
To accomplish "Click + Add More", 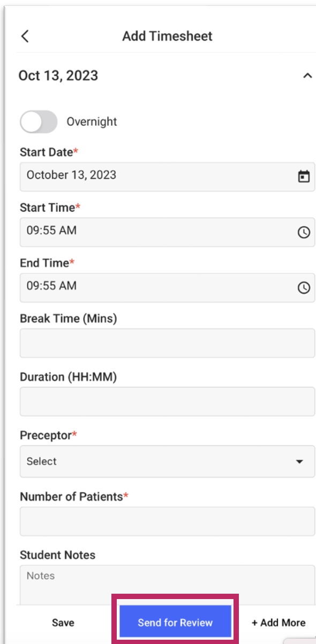I will (x=279, y=623).
